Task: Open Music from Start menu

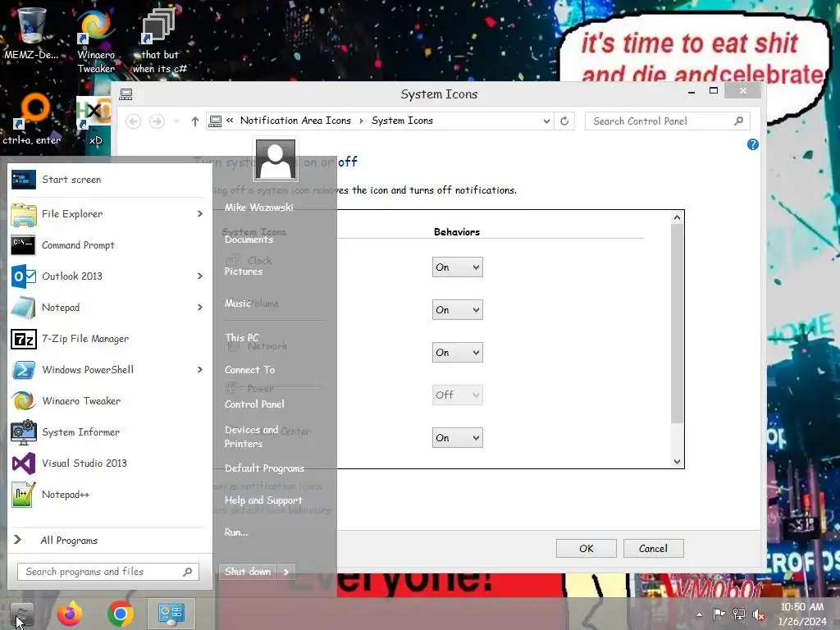Action: point(237,304)
